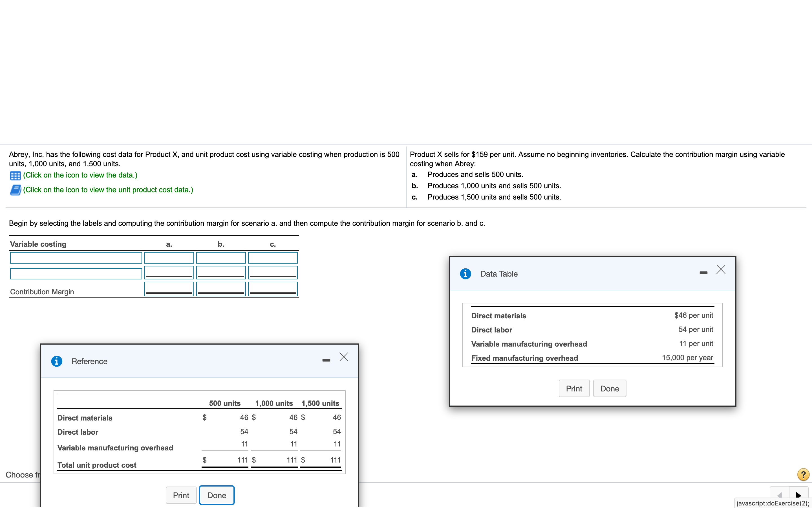Open the data table grid icon

16,175
